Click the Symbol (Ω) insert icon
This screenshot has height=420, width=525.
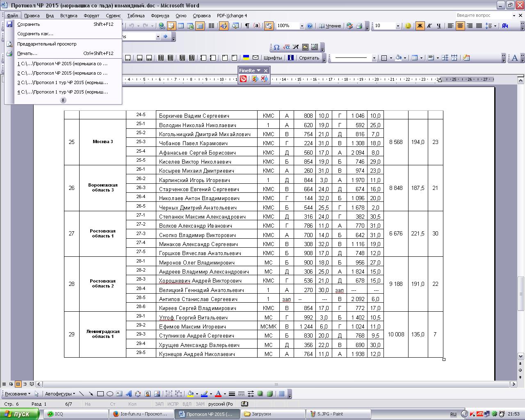coord(276,47)
